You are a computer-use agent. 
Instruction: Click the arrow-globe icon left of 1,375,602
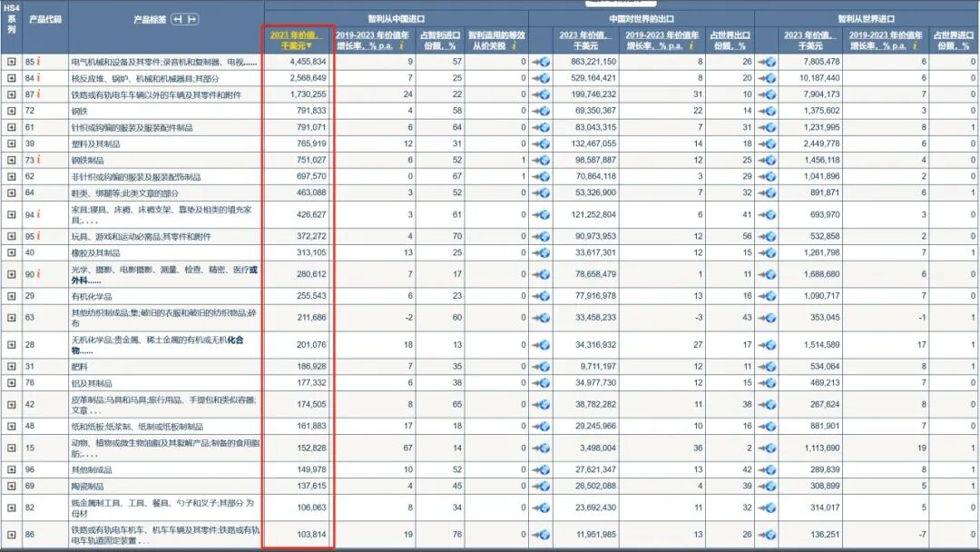766,111
